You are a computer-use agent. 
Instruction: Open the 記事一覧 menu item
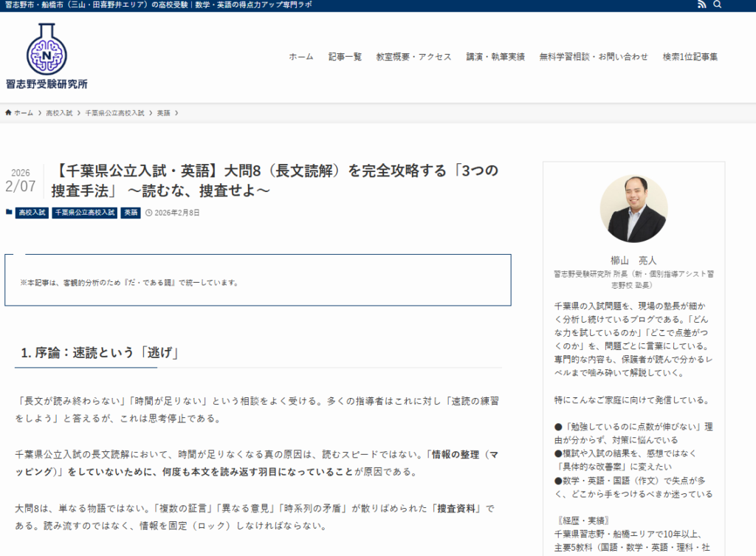(345, 57)
